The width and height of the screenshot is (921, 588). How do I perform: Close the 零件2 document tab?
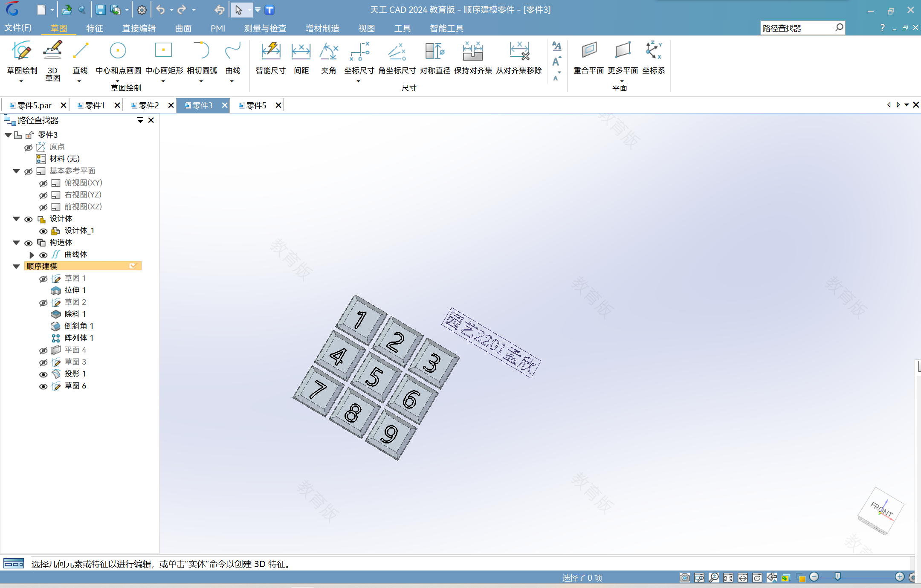pyautogui.click(x=171, y=105)
